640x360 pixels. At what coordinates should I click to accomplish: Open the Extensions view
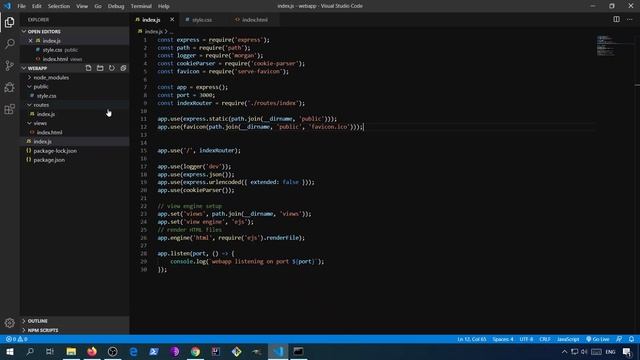(9, 109)
